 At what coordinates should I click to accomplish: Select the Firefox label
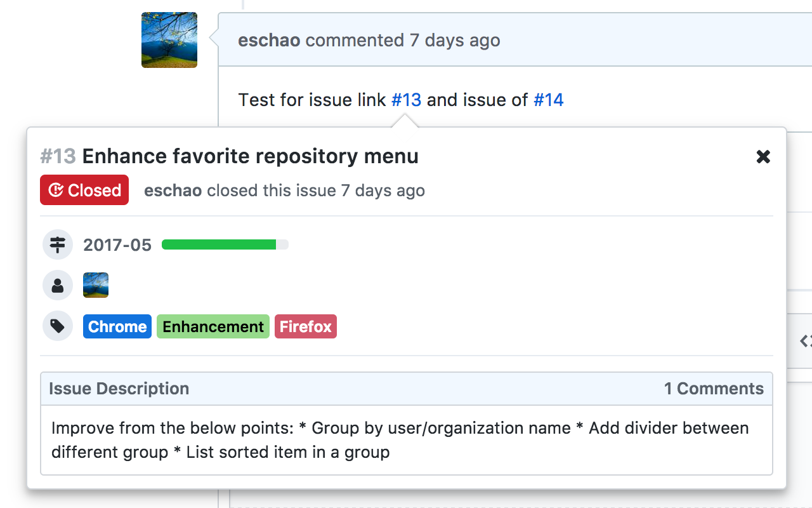point(306,326)
